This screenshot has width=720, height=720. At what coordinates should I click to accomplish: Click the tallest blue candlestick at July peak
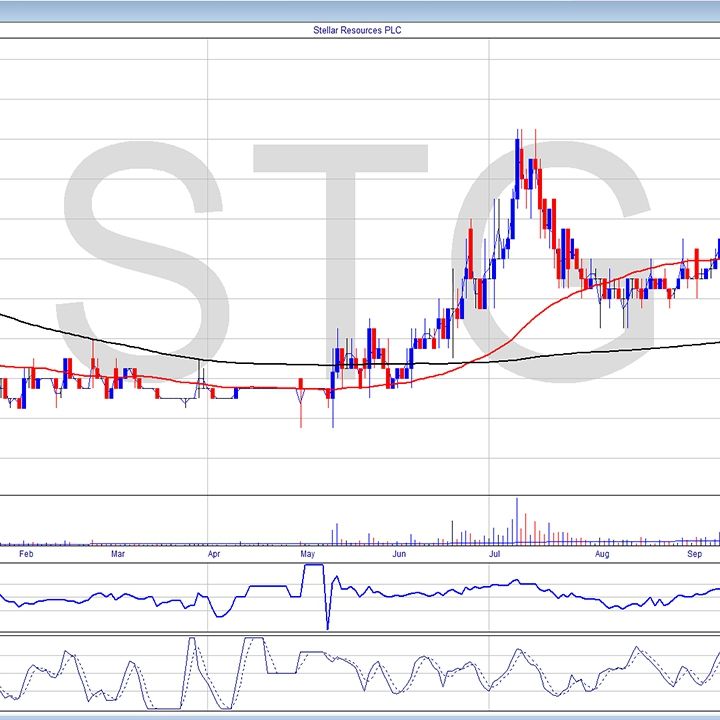pyautogui.click(x=517, y=162)
